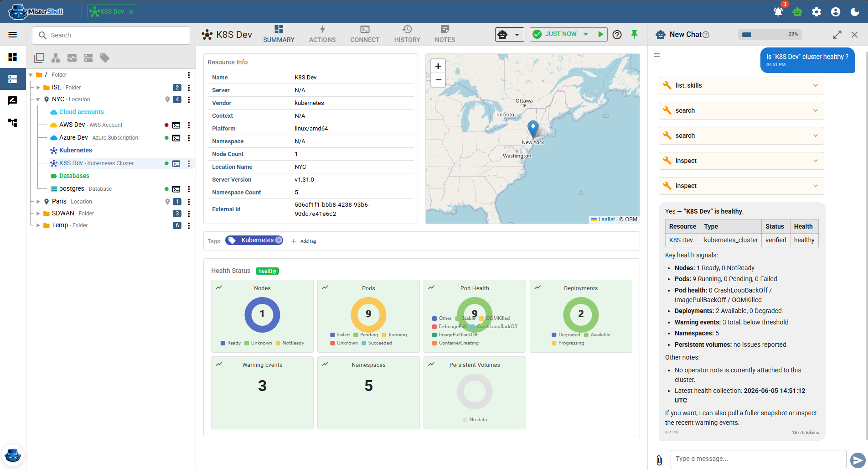Switch to the NOTES tab
Viewport: 868px width, 470px height.
tap(445, 35)
